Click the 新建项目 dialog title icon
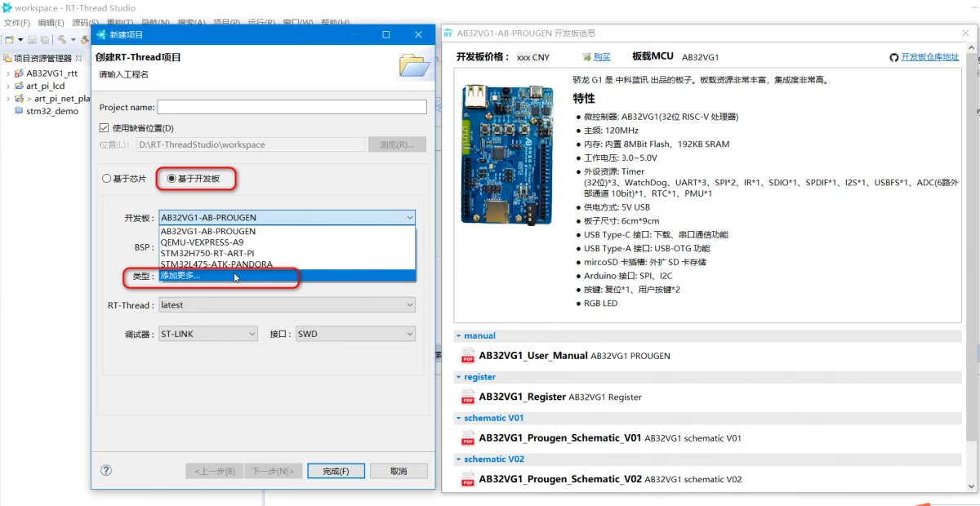The height and width of the screenshot is (506, 980). pos(101,34)
